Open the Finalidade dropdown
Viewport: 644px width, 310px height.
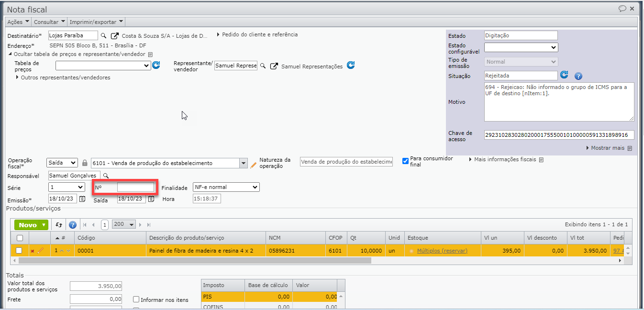pyautogui.click(x=226, y=187)
